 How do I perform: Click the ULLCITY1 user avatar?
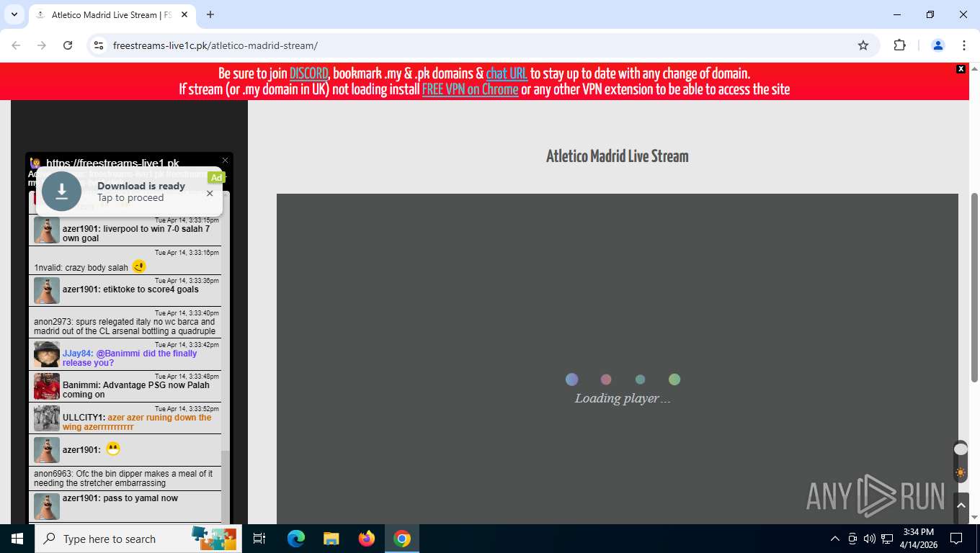pos(47,418)
